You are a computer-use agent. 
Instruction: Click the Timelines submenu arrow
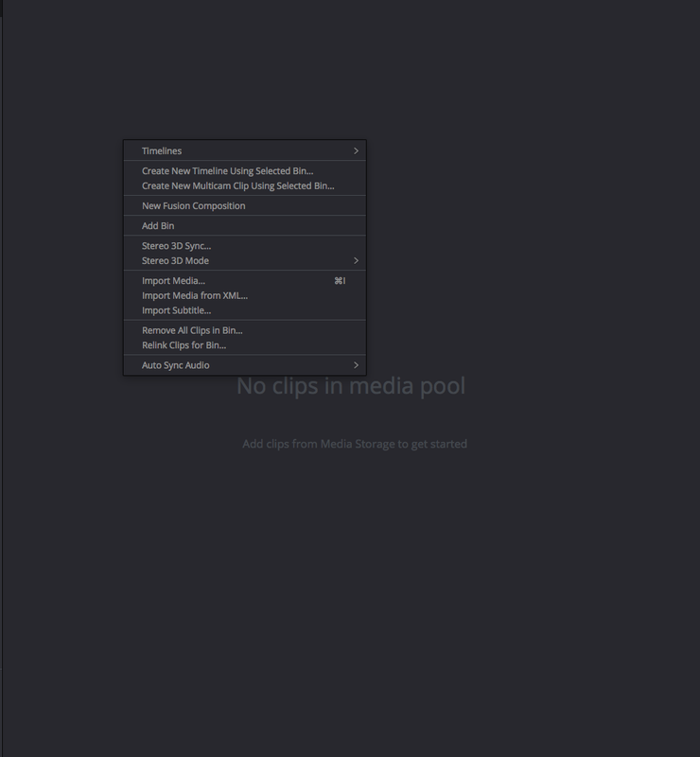pos(357,150)
